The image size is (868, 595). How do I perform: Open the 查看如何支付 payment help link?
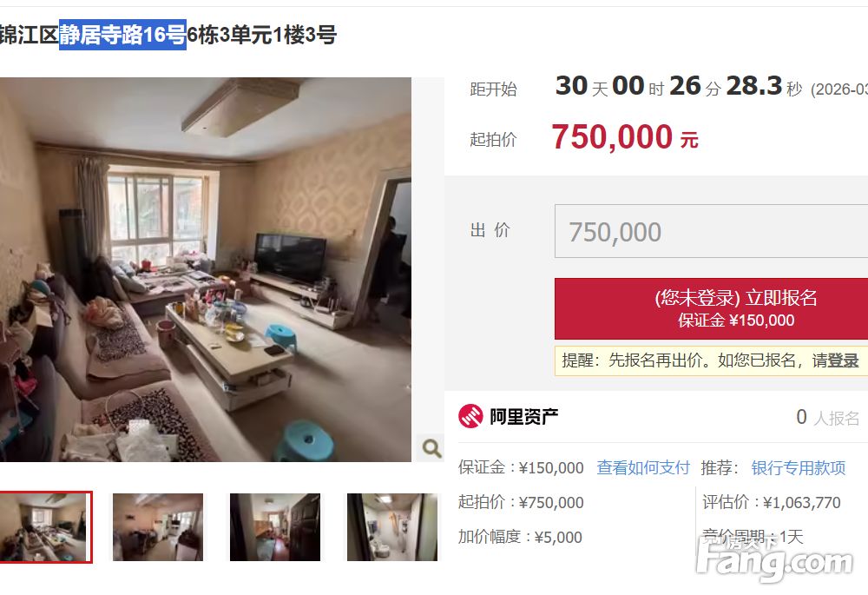point(643,467)
